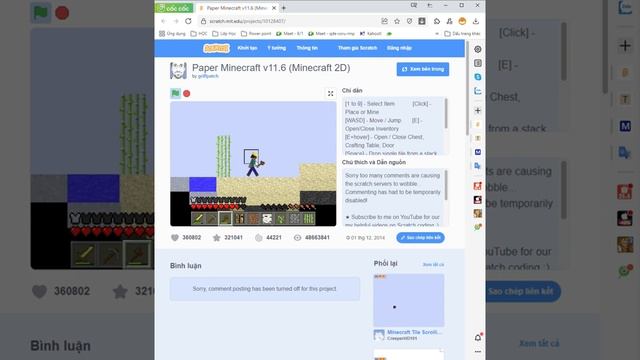The image size is (640, 360).
Task: Go forward in the browser
Action: pos(176,21)
